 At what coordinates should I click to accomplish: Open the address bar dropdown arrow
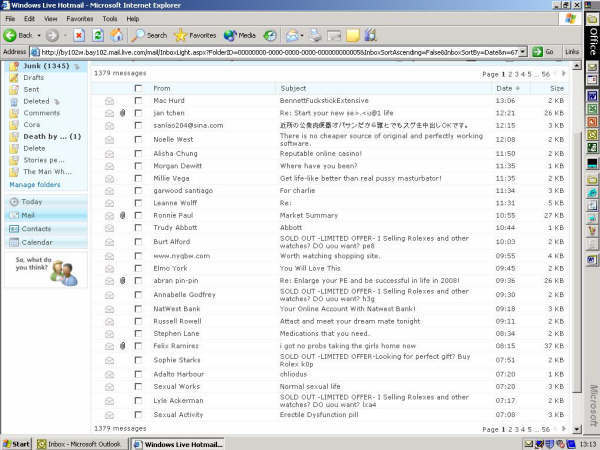coord(523,52)
